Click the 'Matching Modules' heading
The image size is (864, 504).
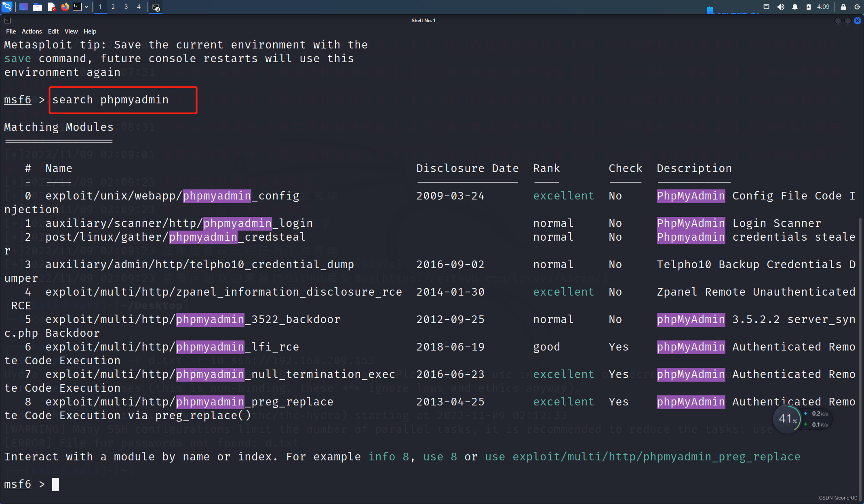[59, 127]
